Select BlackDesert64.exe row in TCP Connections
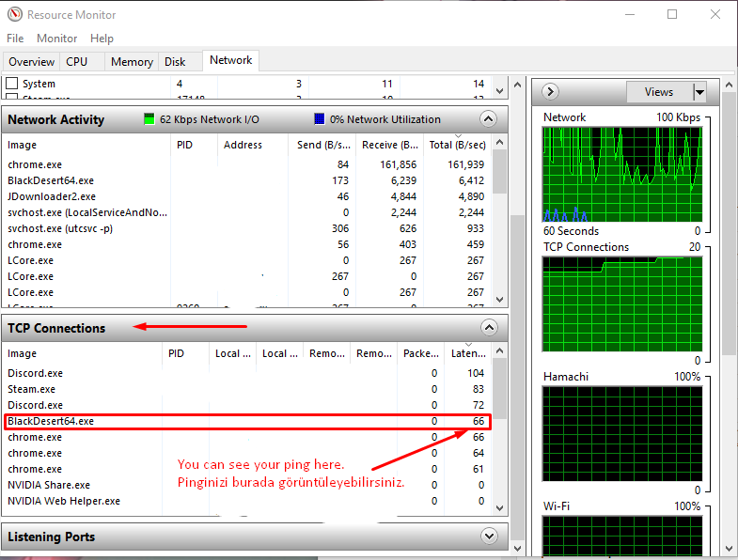This screenshot has width=738, height=560. click(x=246, y=421)
